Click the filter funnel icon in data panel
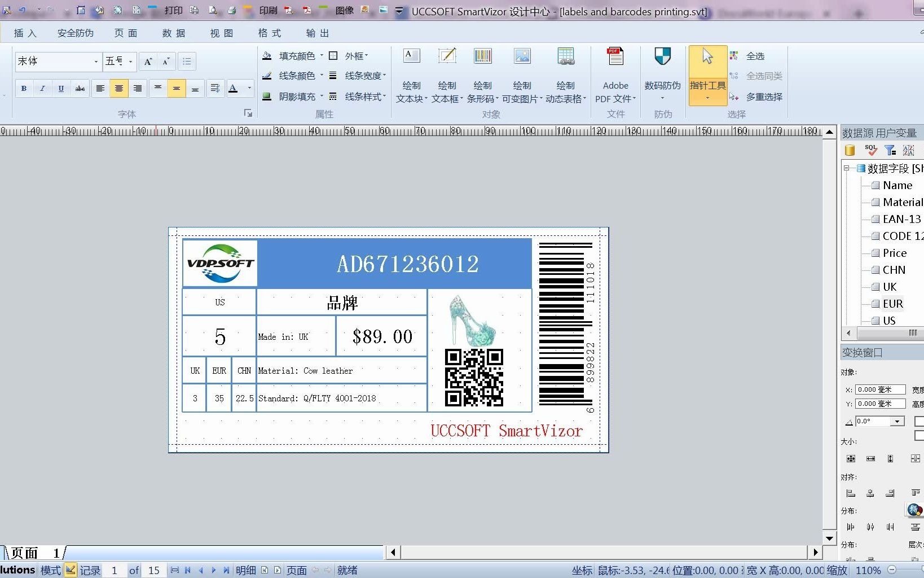Viewport: 924px width, 578px height. [x=890, y=150]
